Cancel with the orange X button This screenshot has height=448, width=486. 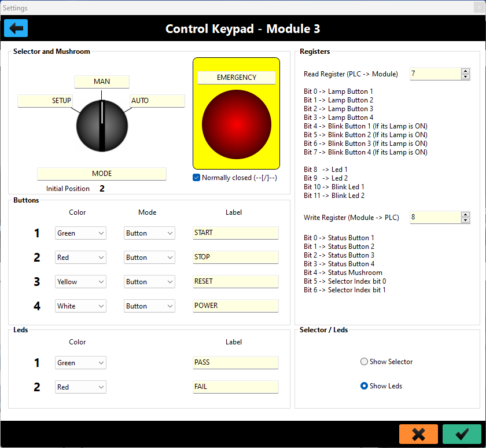pyautogui.click(x=418, y=434)
